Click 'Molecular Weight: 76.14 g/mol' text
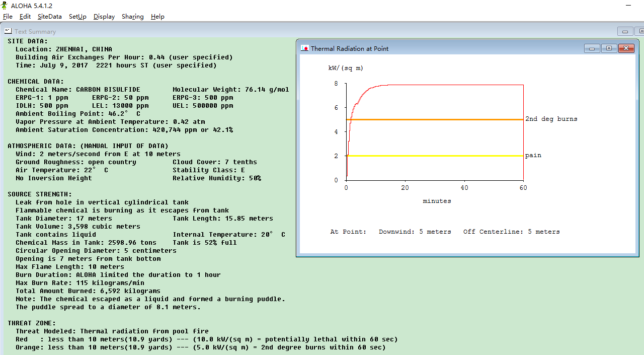The height and width of the screenshot is (355, 644). (x=231, y=90)
